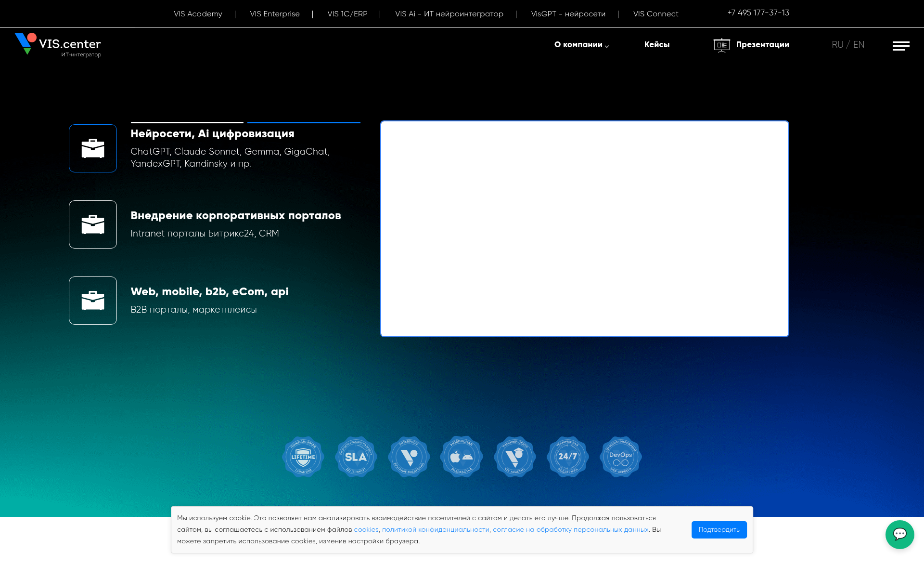
Task: Click the blue progress bar segment
Action: click(304, 122)
